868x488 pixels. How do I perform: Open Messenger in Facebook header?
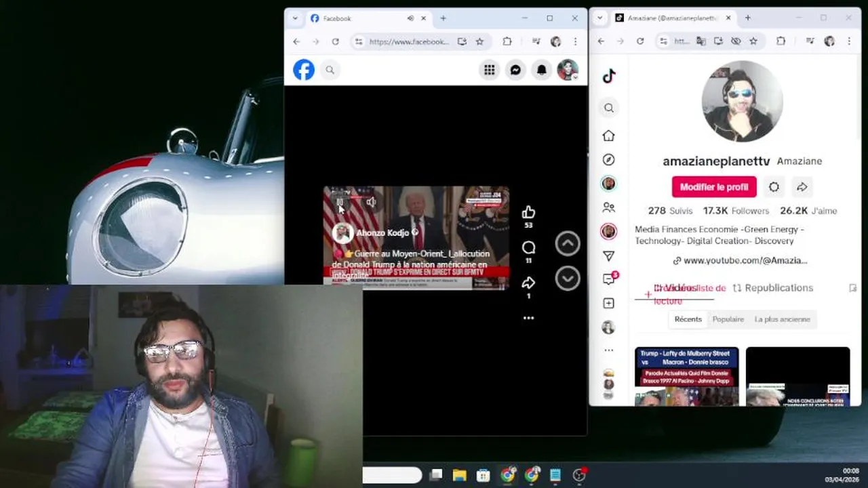[x=515, y=70]
